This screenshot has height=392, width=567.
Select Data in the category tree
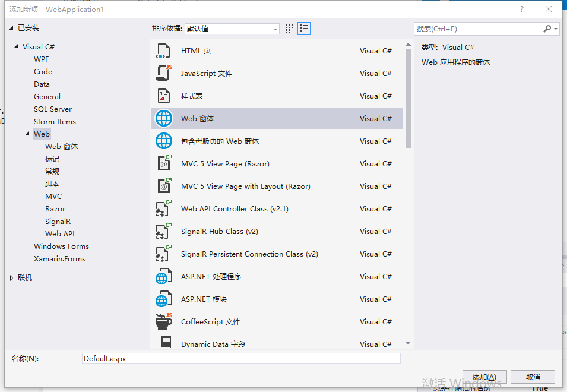click(42, 84)
